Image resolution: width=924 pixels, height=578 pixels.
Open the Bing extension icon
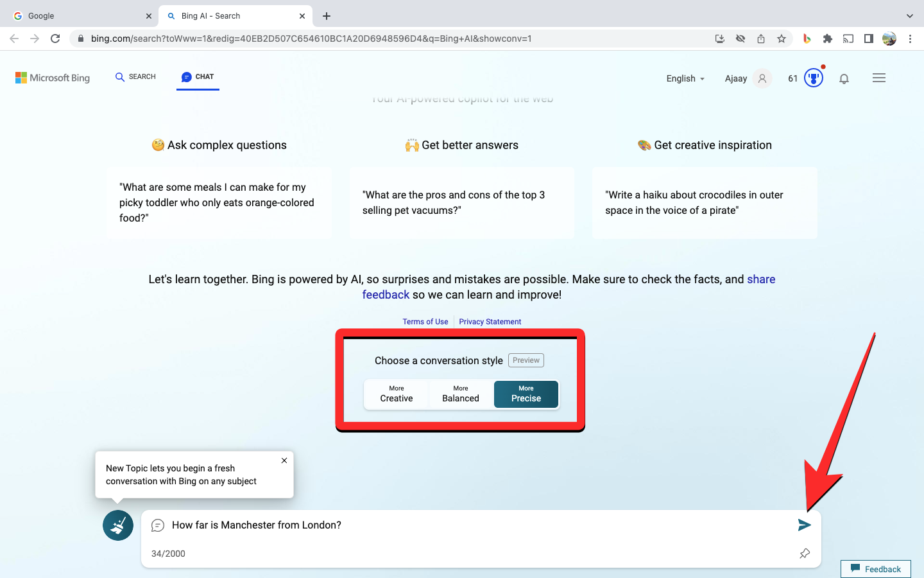click(807, 39)
